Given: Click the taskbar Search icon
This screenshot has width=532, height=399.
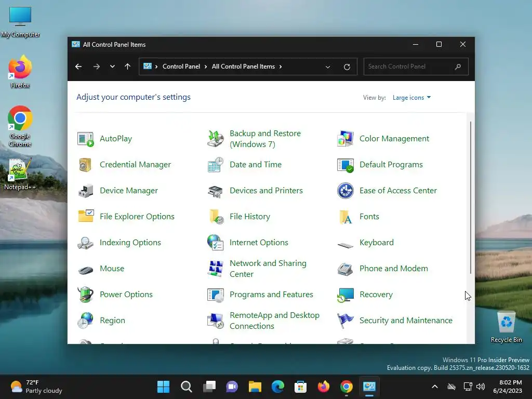Looking at the screenshot, I should pyautogui.click(x=187, y=387).
